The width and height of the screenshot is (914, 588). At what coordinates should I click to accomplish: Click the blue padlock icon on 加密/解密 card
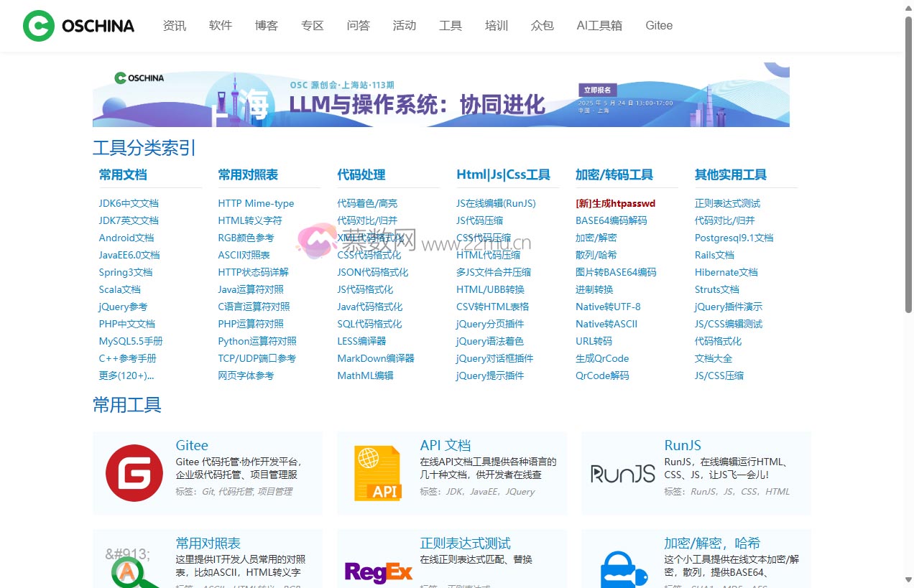pyautogui.click(x=621, y=571)
